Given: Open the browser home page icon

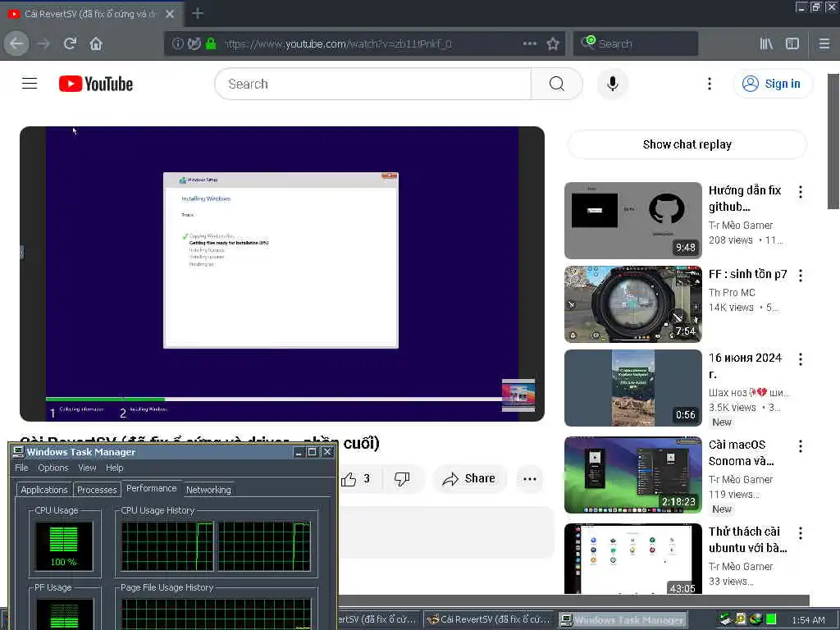Looking at the screenshot, I should [x=96, y=44].
